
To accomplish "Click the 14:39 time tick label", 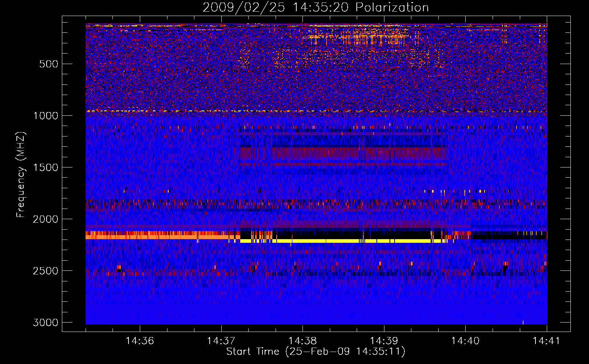I will coord(384,341).
